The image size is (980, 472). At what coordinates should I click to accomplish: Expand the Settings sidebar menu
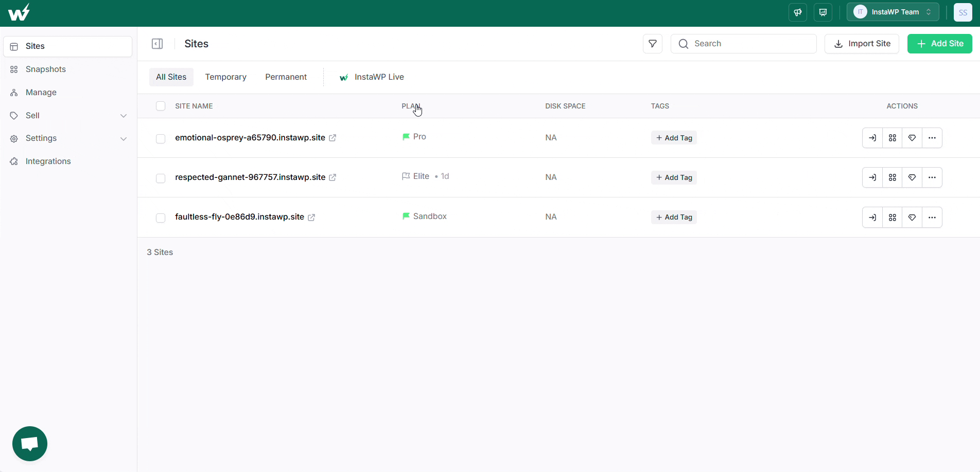(x=68, y=138)
